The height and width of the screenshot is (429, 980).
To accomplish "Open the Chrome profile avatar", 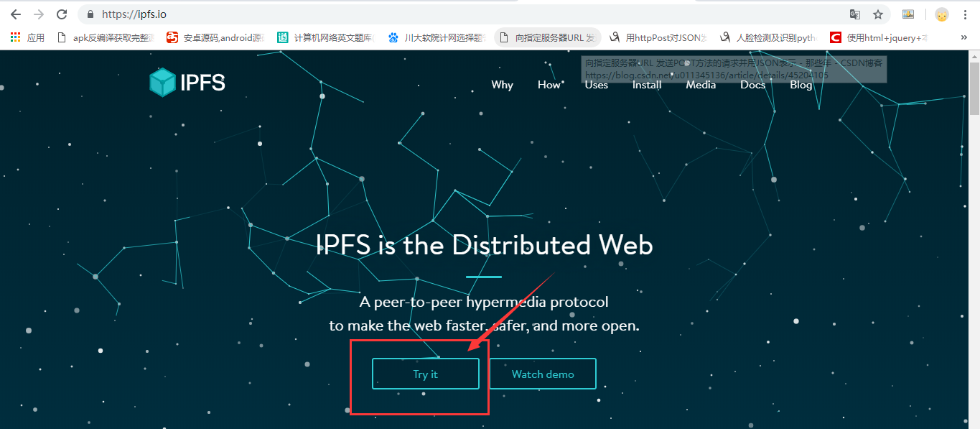I will click(941, 14).
